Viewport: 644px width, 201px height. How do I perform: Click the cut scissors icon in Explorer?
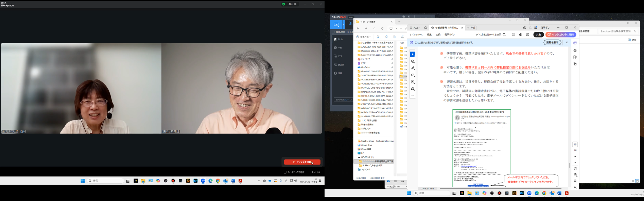pos(378,37)
